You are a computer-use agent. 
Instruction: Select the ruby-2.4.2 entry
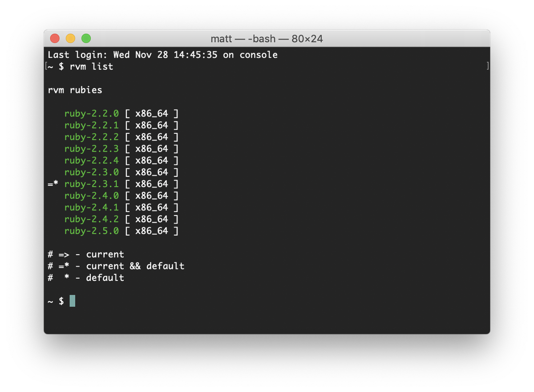tap(92, 219)
